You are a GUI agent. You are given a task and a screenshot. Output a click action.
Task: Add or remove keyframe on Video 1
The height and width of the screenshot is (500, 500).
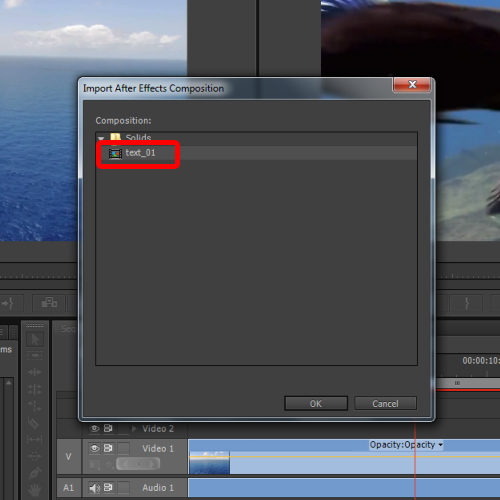coord(139,464)
